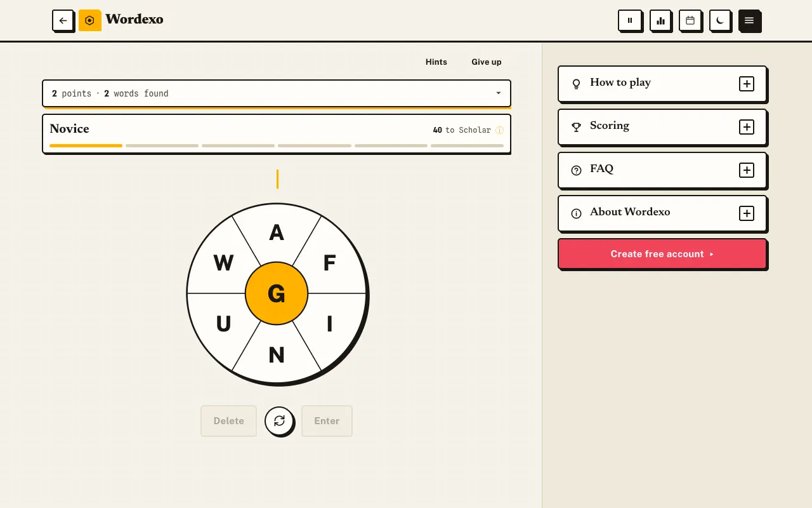Select the center letter G
The width and height of the screenshot is (812, 508).
pyautogui.click(x=277, y=293)
